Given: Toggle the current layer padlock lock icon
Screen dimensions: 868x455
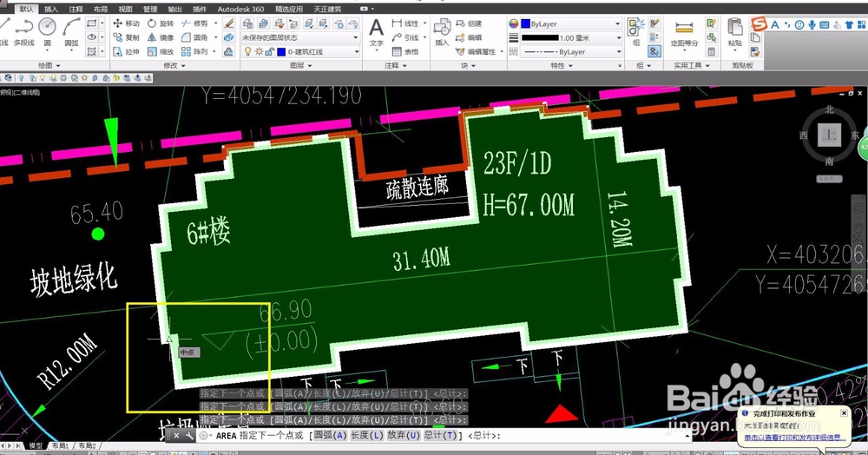Looking at the screenshot, I should [x=268, y=51].
